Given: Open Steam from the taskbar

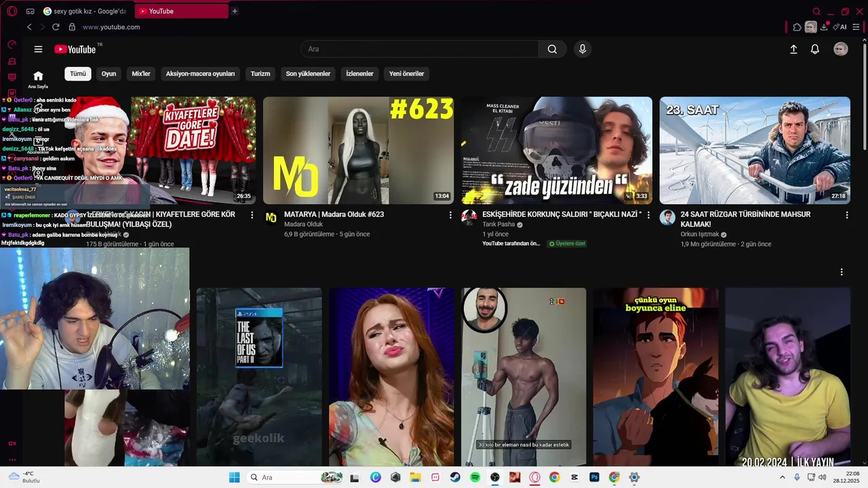Looking at the screenshot, I should pos(455,477).
